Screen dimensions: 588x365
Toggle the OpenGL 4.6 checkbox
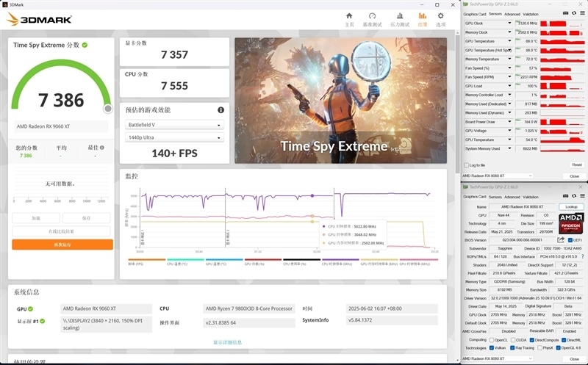tap(558, 348)
